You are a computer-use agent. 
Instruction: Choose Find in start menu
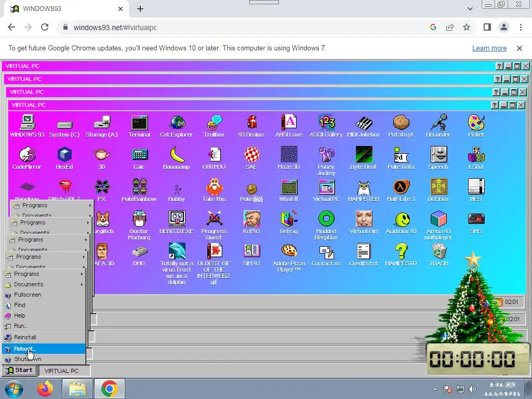point(44,305)
